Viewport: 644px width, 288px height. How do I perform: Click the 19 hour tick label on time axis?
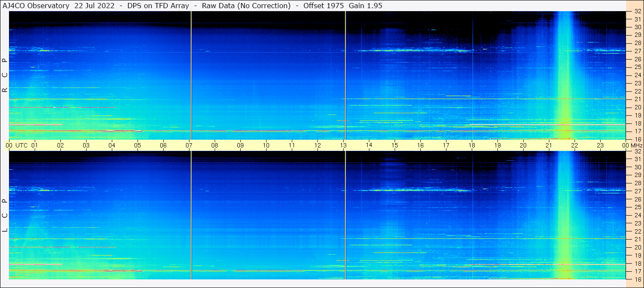click(497, 145)
